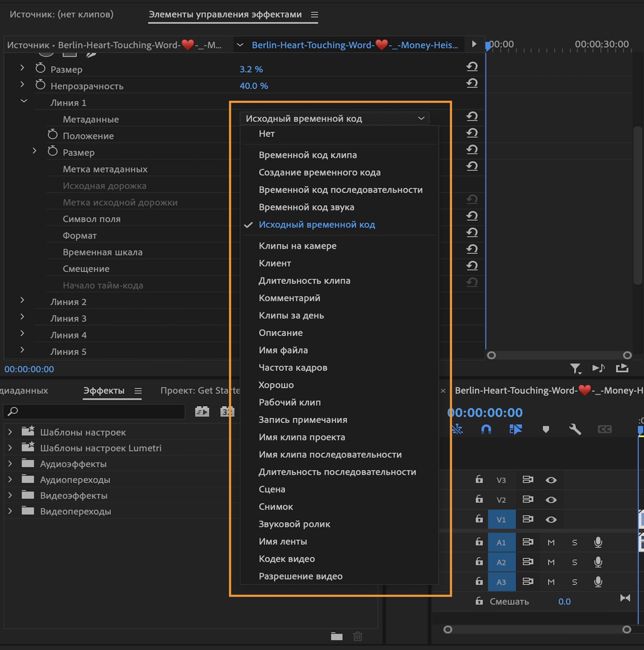
Task: Click the 40.0 % opacity value
Action: point(254,86)
